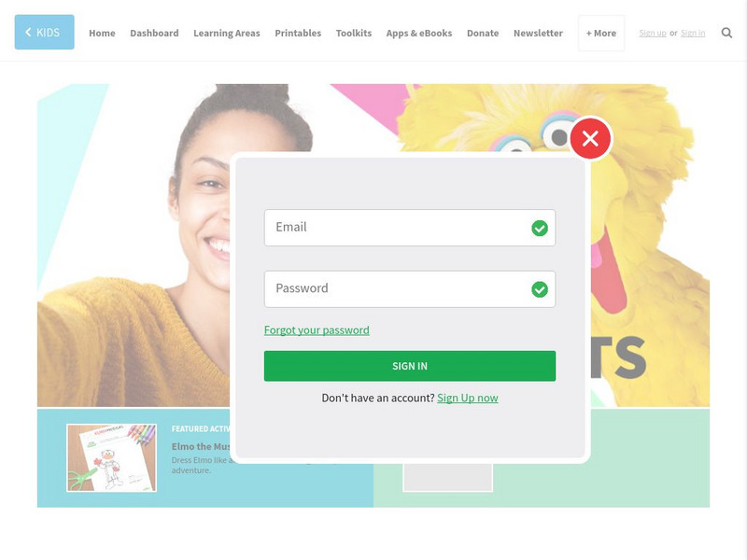Select the Donate navigation item
Viewport: 747px width, 560px height.
click(483, 33)
